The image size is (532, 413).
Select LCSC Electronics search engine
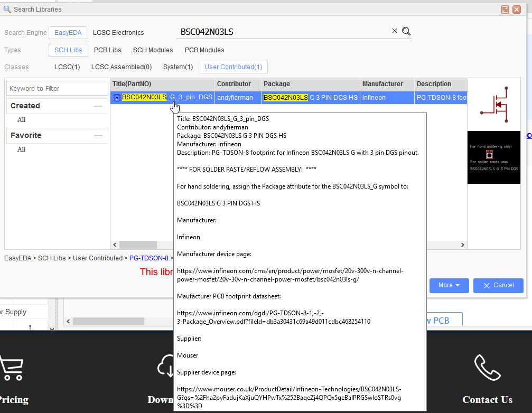pyautogui.click(x=118, y=33)
